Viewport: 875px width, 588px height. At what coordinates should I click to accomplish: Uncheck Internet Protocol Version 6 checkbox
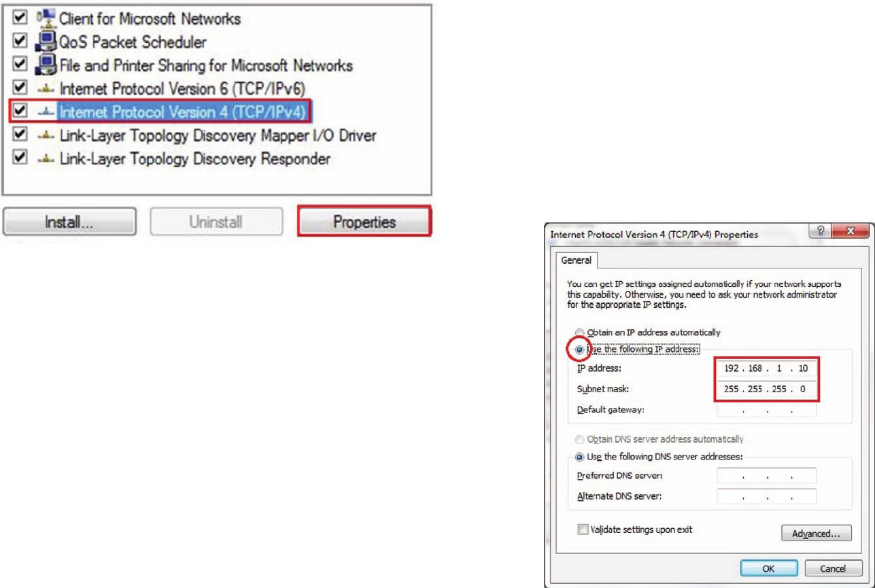pos(20,88)
